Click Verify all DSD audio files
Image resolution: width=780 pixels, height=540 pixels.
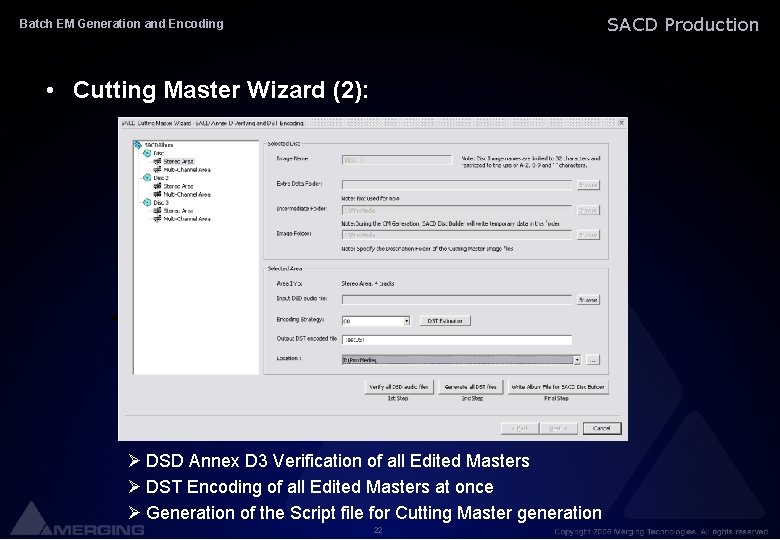399,387
